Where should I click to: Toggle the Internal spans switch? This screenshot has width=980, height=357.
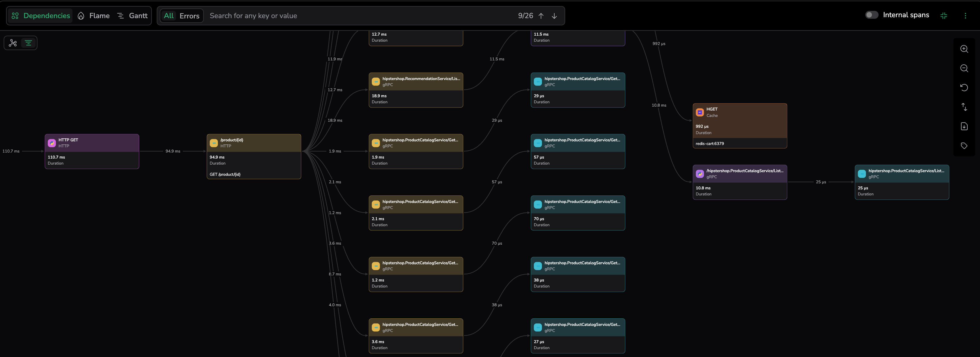tap(871, 15)
